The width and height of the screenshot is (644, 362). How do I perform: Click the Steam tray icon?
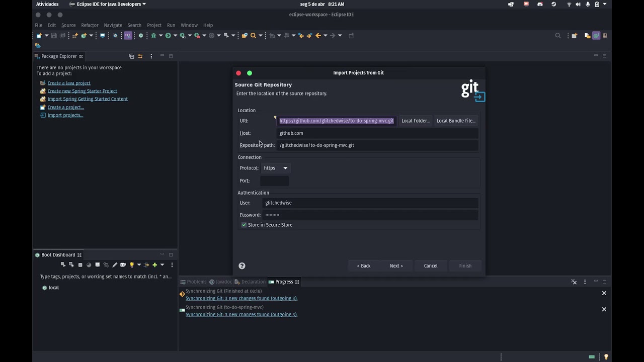pos(554,4)
